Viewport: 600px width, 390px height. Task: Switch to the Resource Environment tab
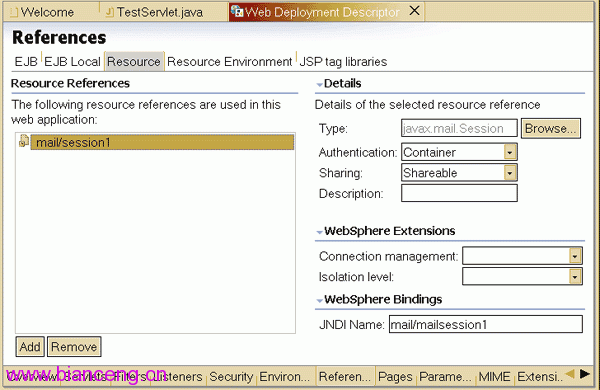[230, 62]
